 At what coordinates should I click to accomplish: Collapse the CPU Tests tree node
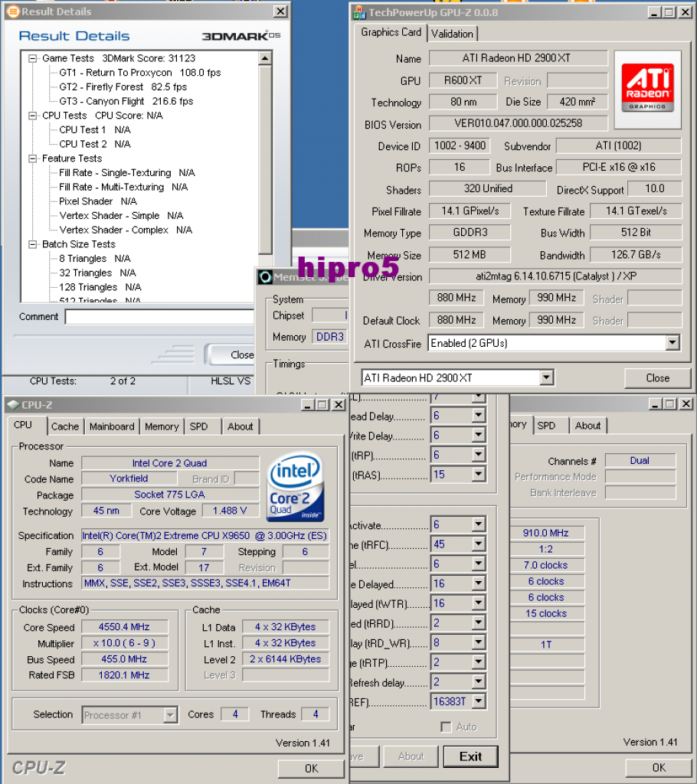[x=32, y=116]
